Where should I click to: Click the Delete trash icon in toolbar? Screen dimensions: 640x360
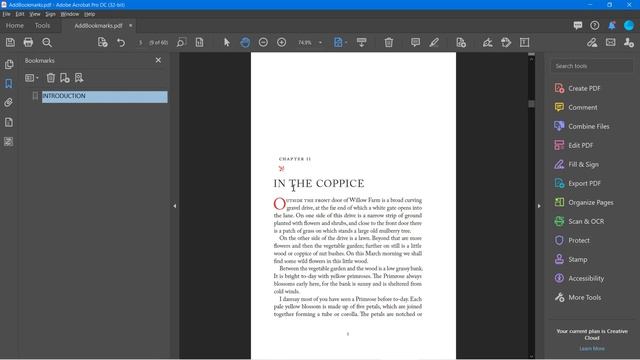[389, 42]
